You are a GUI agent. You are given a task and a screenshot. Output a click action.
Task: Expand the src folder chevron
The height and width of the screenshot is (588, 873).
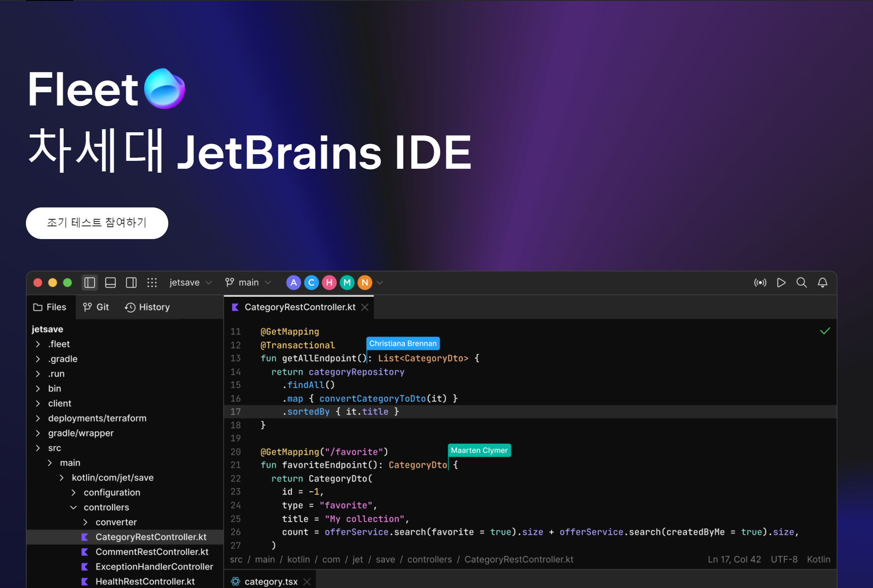38,448
